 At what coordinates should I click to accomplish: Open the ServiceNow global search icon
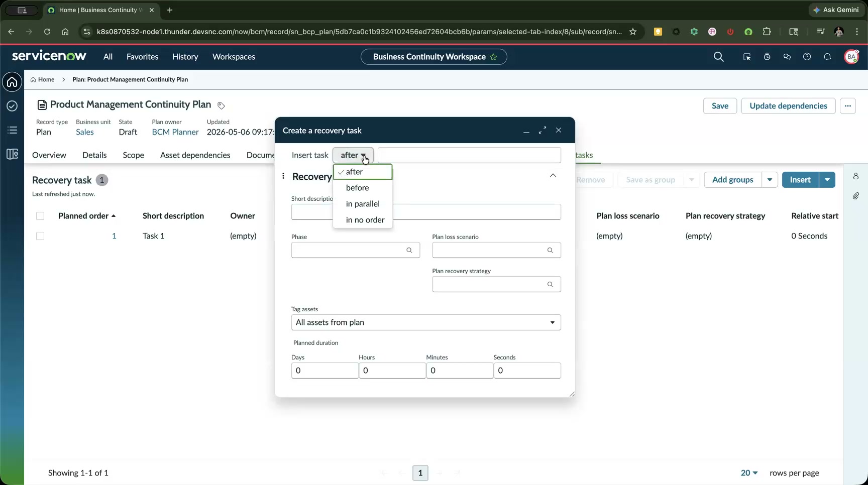coord(719,57)
